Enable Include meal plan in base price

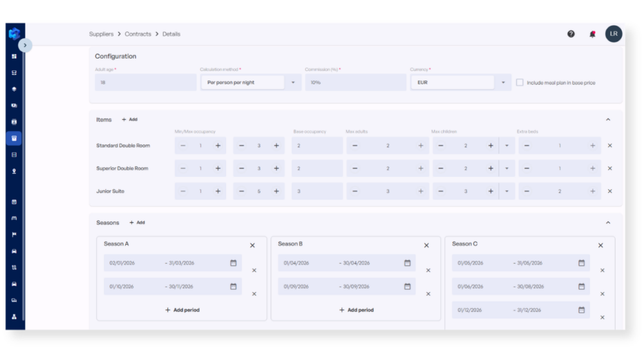point(520,82)
